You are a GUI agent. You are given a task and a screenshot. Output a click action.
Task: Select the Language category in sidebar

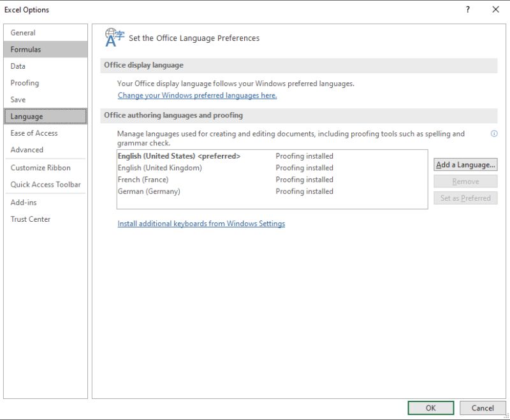tap(45, 117)
